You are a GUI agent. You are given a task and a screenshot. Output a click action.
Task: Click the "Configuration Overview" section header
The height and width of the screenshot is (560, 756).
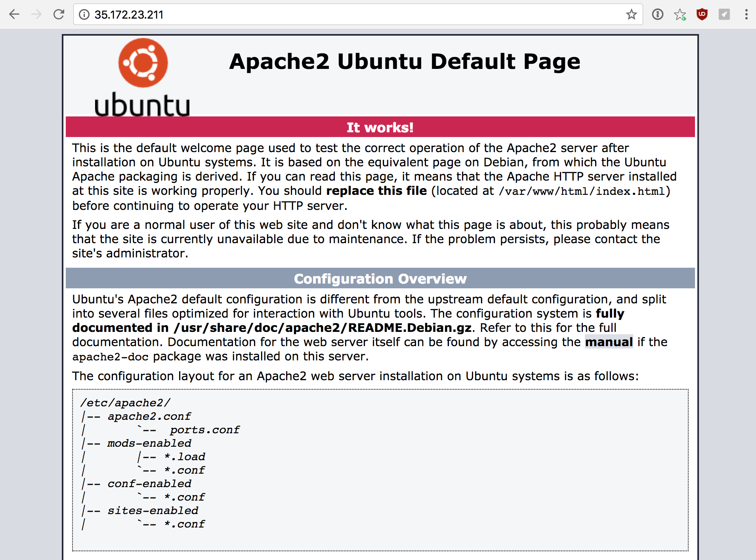point(380,278)
